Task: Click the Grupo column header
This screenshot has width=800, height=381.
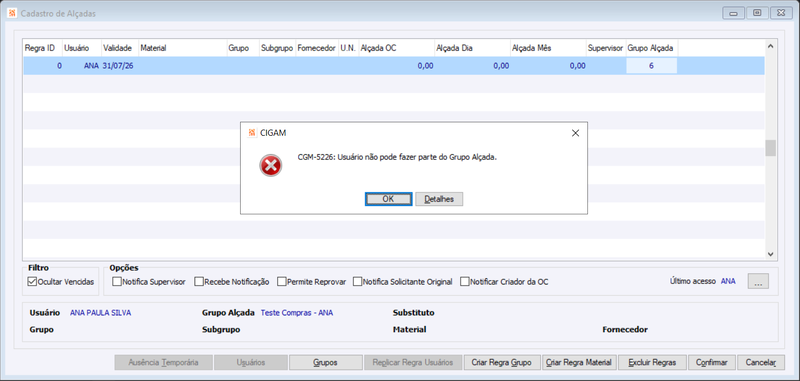Action: click(243, 48)
